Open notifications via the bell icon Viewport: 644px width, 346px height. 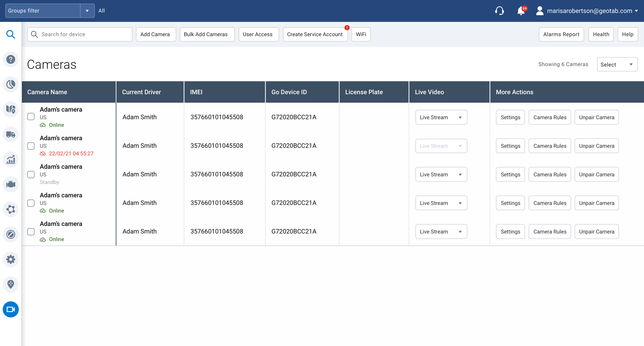[x=521, y=11]
